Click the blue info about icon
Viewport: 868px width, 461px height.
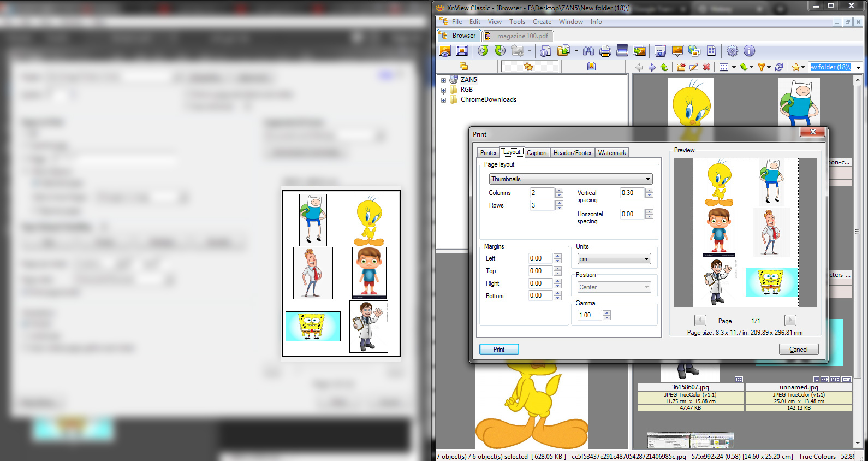(750, 51)
